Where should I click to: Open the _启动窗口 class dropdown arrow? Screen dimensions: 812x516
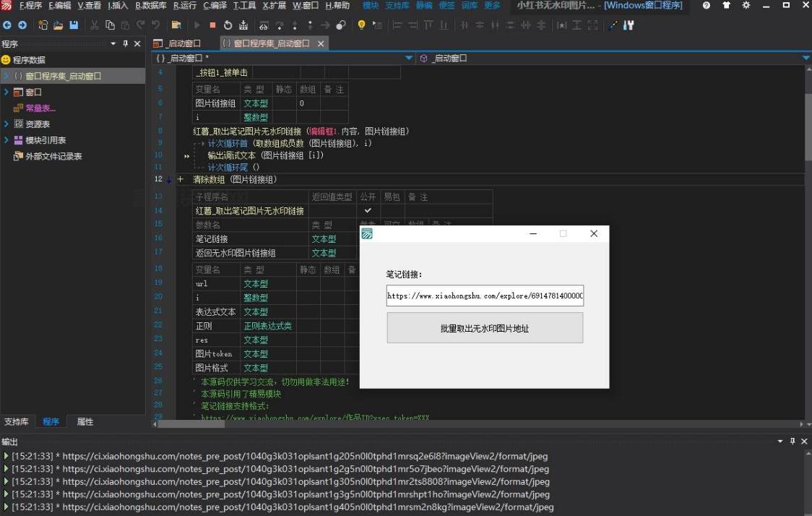(x=409, y=58)
